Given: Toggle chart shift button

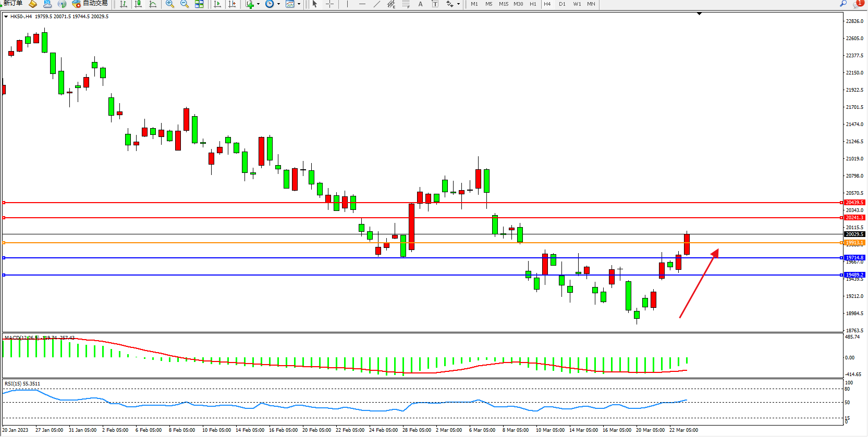Looking at the screenshot, I should [233, 4].
